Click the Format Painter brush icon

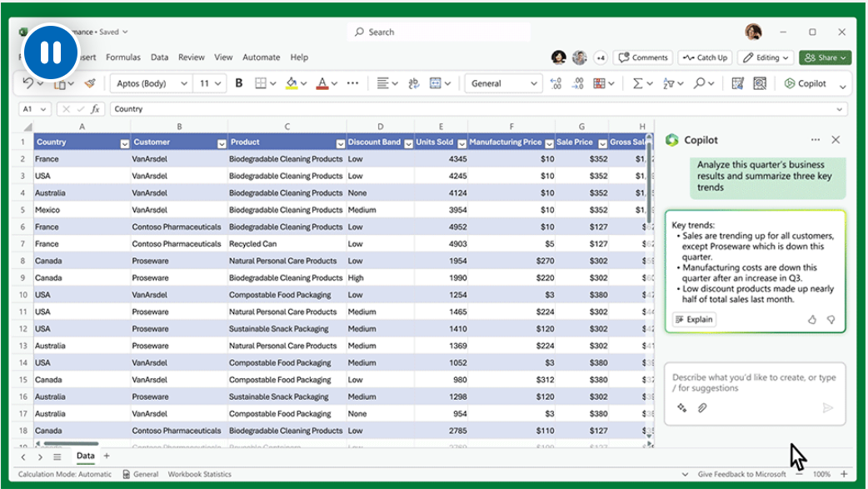tap(90, 83)
